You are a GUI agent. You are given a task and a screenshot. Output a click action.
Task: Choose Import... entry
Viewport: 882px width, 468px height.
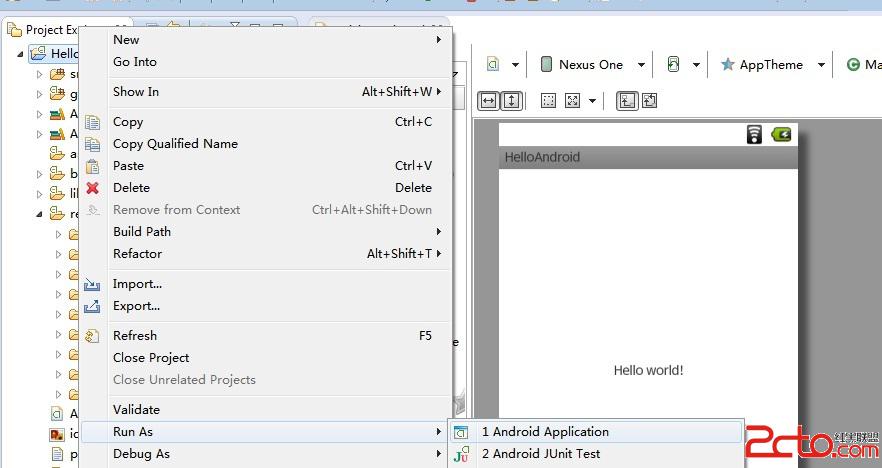coord(266,284)
